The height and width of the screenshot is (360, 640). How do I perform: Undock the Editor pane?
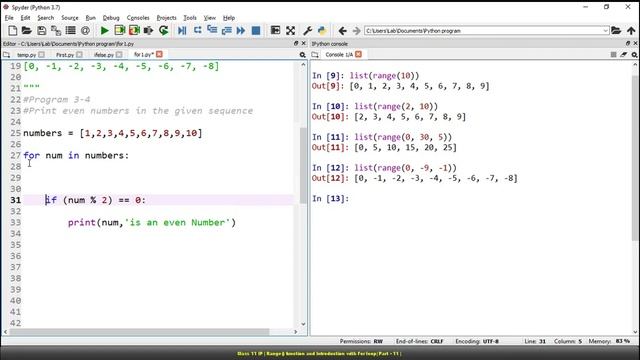296,43
